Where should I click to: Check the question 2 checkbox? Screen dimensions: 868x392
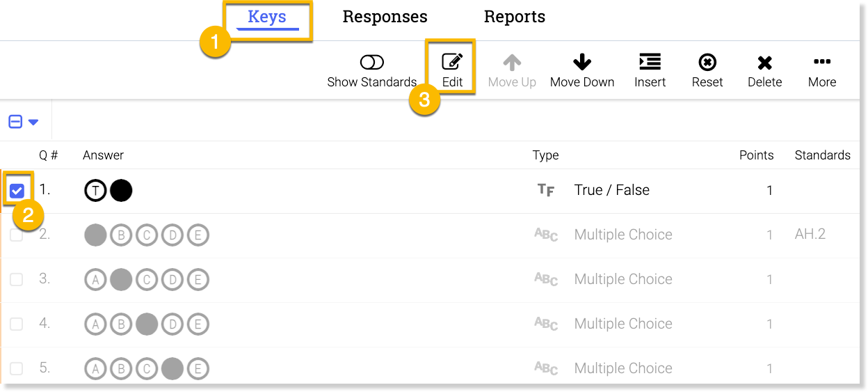(x=17, y=235)
